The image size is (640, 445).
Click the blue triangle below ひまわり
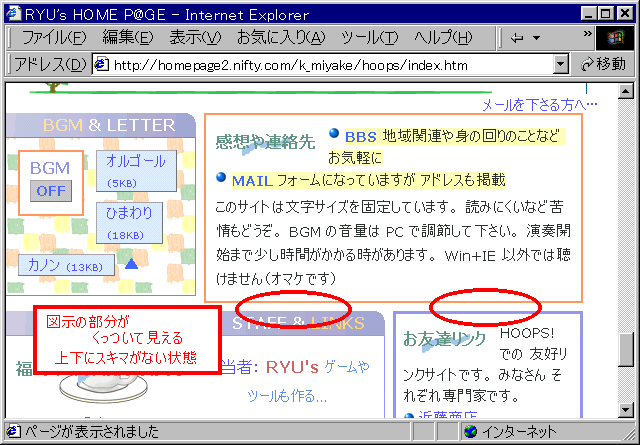pos(131,264)
